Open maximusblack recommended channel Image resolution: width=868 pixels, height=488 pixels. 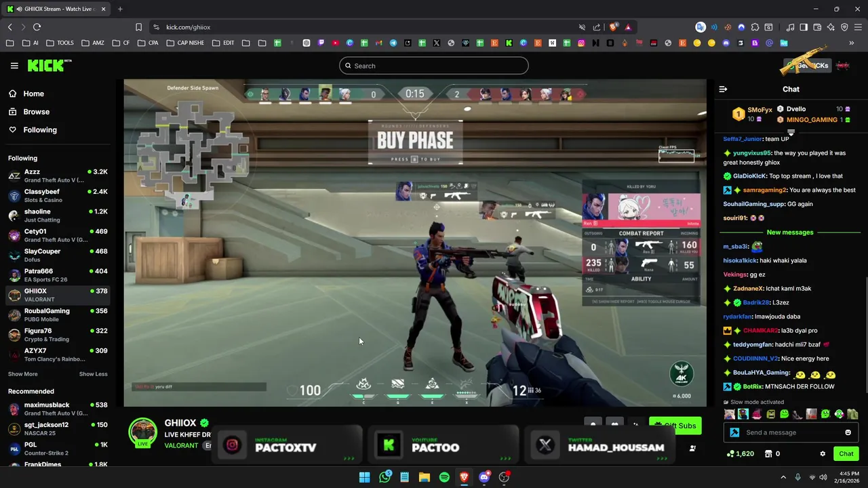click(58, 409)
